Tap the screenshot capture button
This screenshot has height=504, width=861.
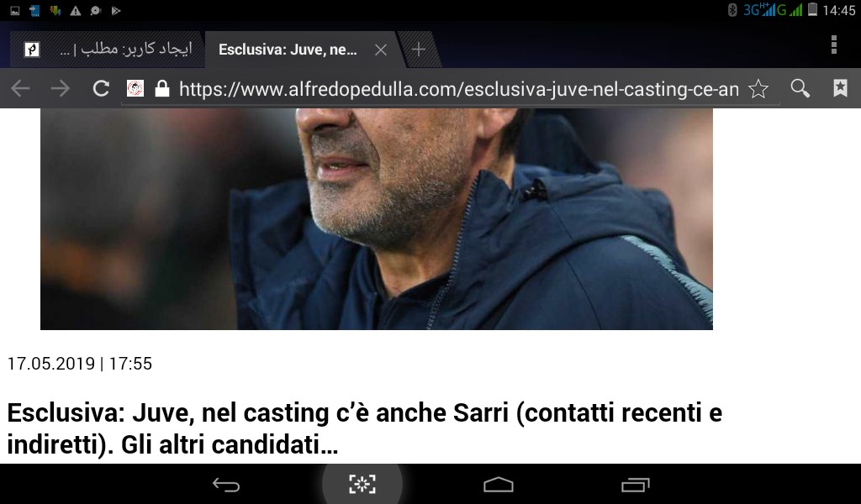[x=362, y=484]
